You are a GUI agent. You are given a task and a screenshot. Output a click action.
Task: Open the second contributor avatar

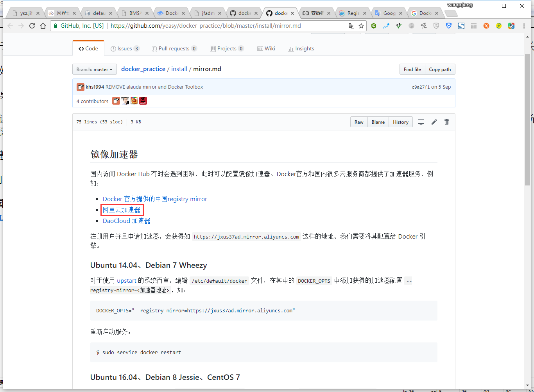125,101
